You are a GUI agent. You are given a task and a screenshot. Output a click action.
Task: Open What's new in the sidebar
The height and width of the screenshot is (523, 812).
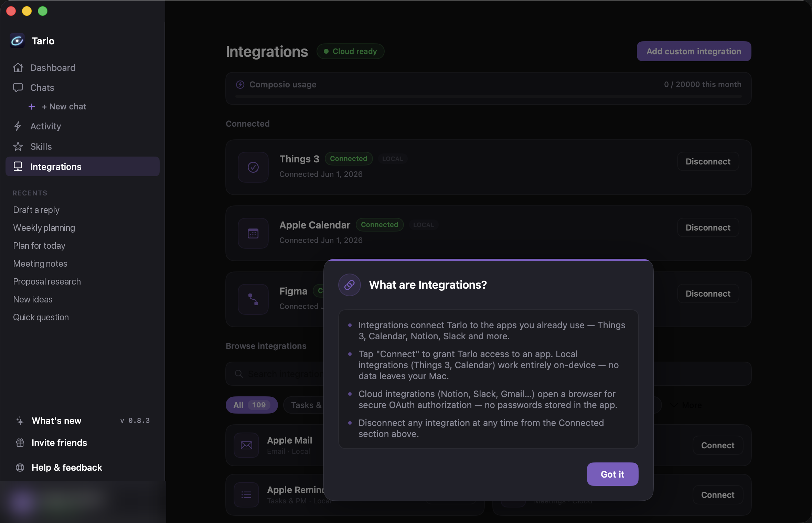point(56,420)
